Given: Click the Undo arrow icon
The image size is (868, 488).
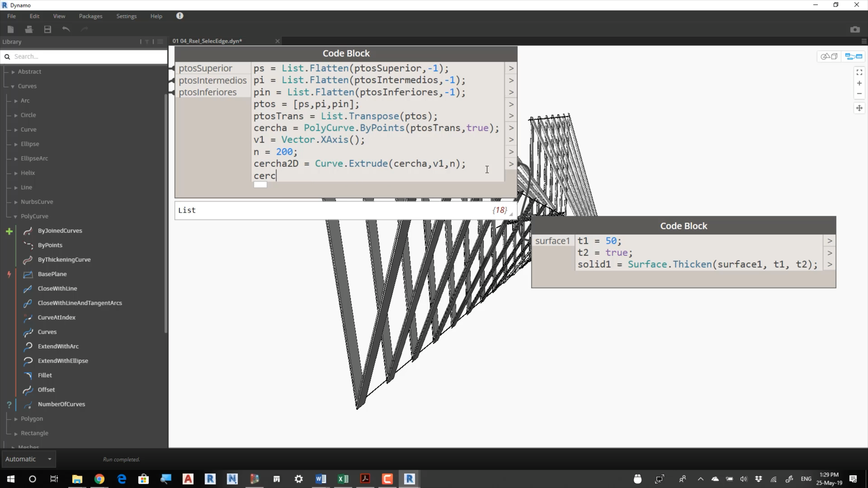Looking at the screenshot, I should (66, 29).
